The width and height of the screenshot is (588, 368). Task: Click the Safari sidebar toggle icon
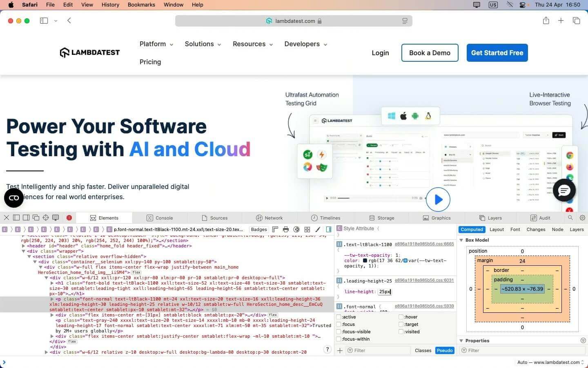(x=44, y=20)
